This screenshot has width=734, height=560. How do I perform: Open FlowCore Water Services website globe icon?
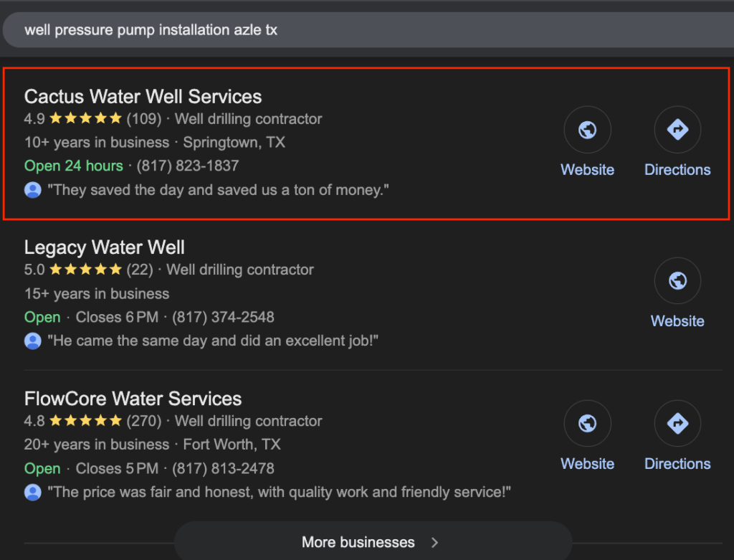click(587, 423)
